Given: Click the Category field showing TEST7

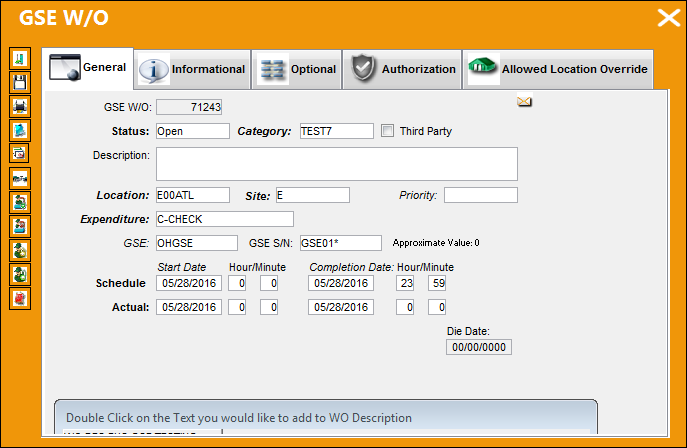Looking at the screenshot, I should point(336,131).
